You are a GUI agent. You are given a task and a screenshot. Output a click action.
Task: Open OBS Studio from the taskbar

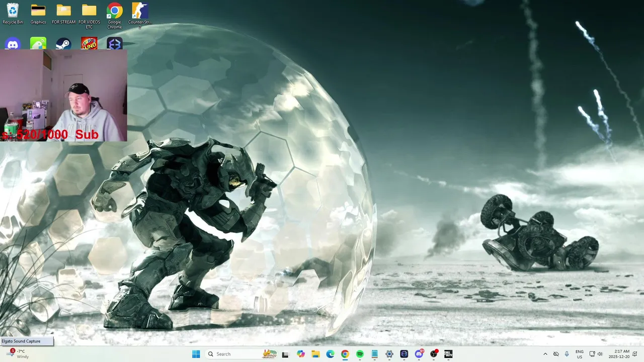[434, 354]
